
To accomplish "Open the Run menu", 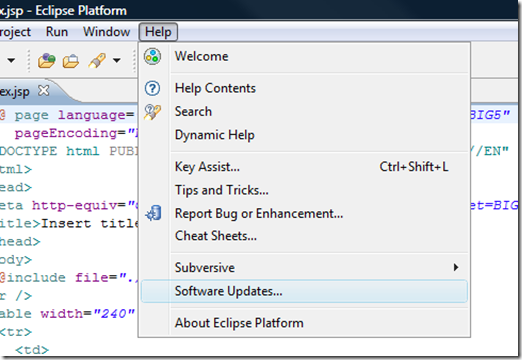I will point(57,32).
